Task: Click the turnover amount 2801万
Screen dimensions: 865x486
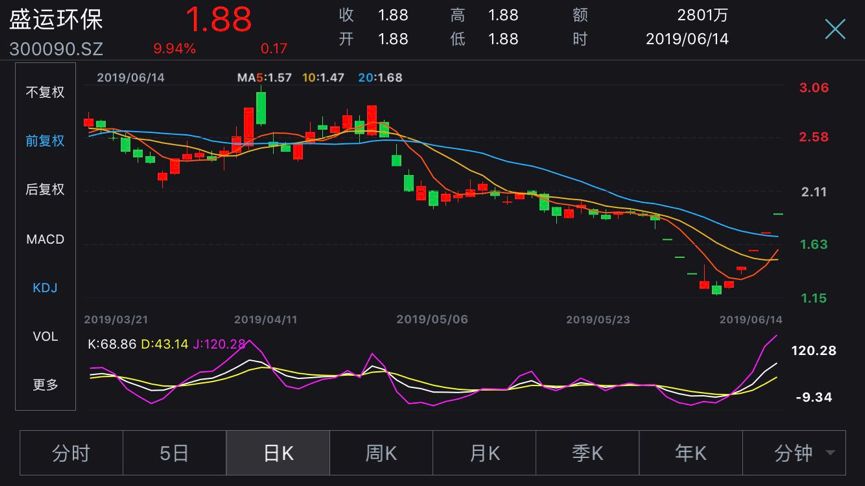Action: tap(702, 15)
